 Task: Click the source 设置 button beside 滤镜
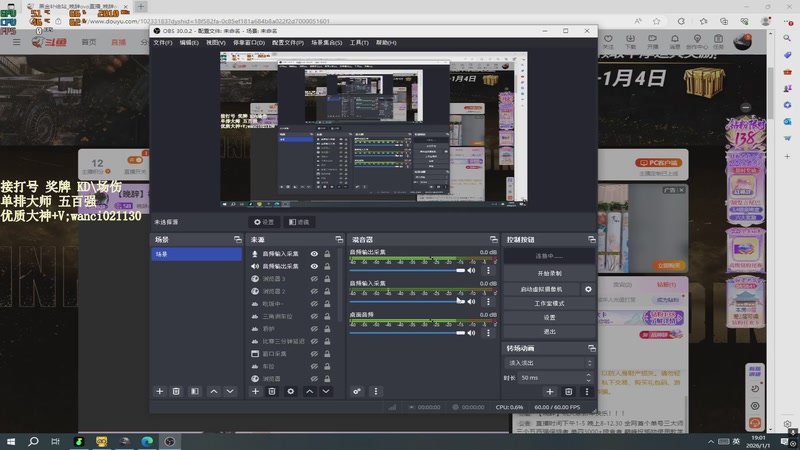(x=264, y=222)
